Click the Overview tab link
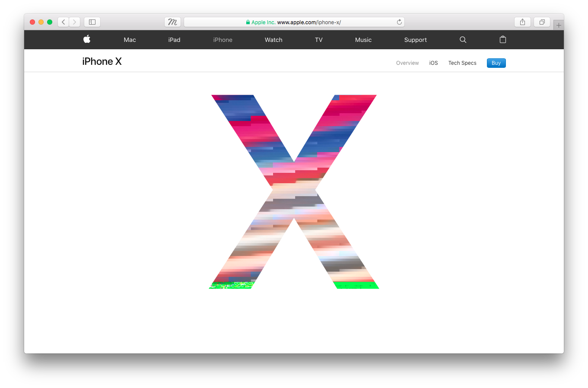This screenshot has width=588, height=388. pyautogui.click(x=407, y=63)
